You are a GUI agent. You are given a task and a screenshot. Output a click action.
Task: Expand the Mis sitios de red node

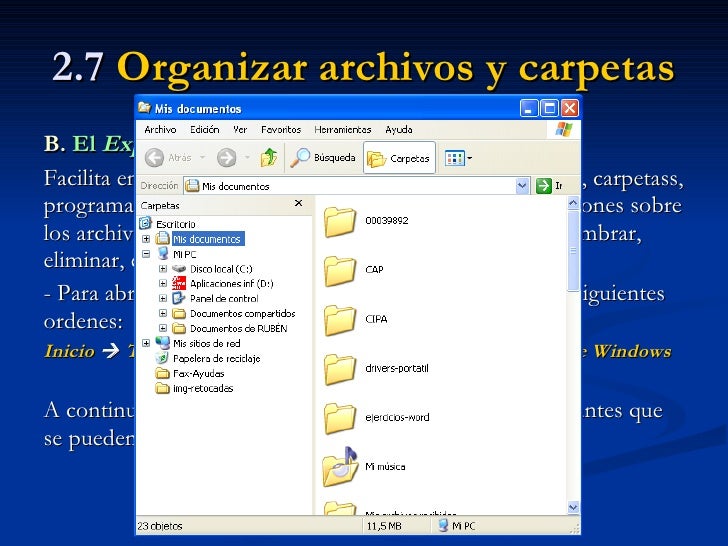click(146, 343)
